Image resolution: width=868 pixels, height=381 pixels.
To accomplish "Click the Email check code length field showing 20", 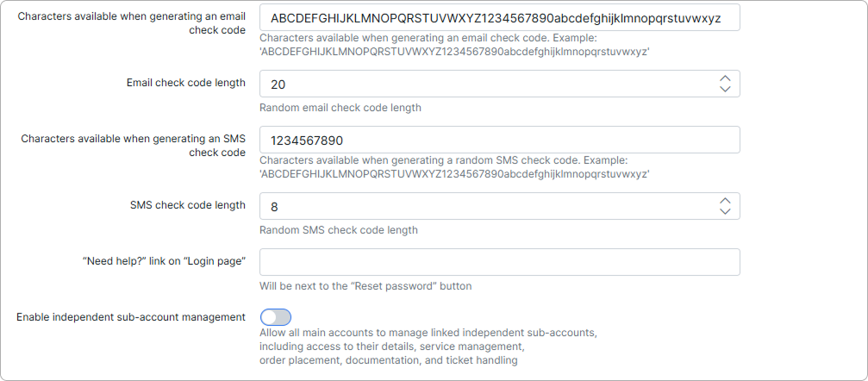I will pos(500,84).
